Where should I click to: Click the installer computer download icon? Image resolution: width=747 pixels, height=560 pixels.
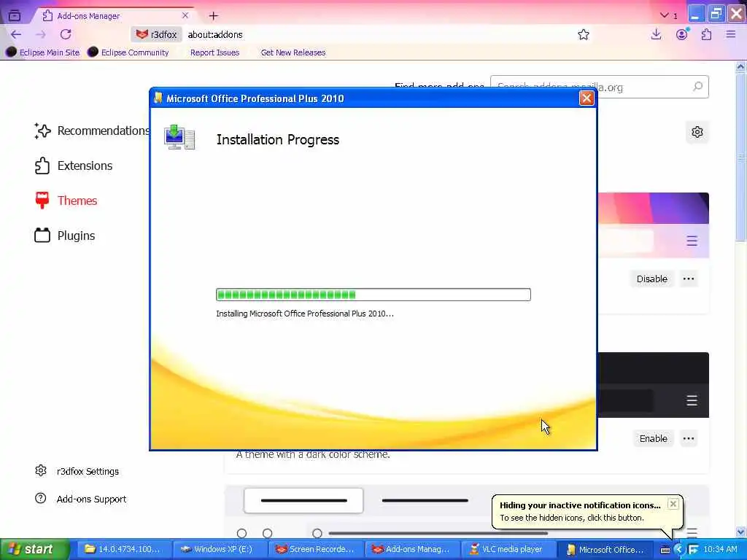179,138
